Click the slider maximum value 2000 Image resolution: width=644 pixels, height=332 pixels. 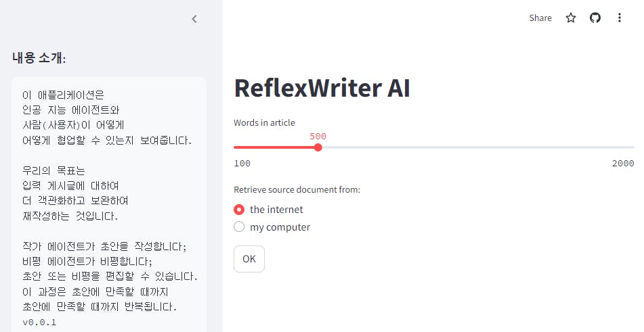(x=623, y=164)
